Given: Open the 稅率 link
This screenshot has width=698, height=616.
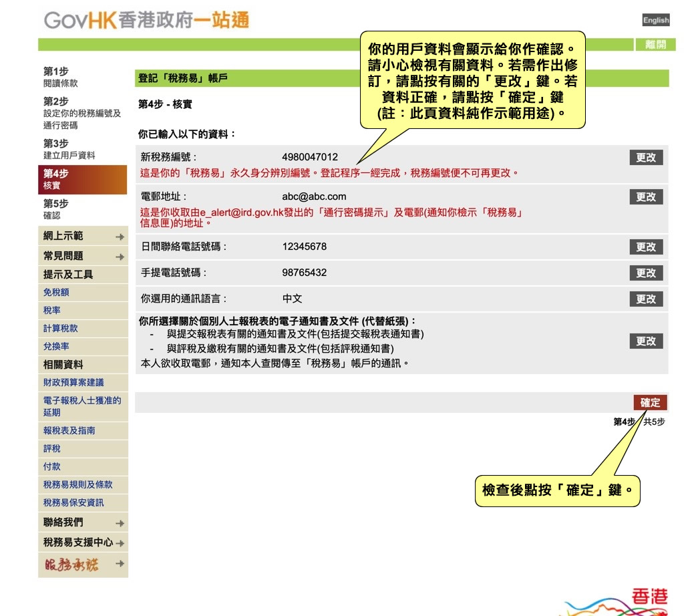Looking at the screenshot, I should coord(51,311).
